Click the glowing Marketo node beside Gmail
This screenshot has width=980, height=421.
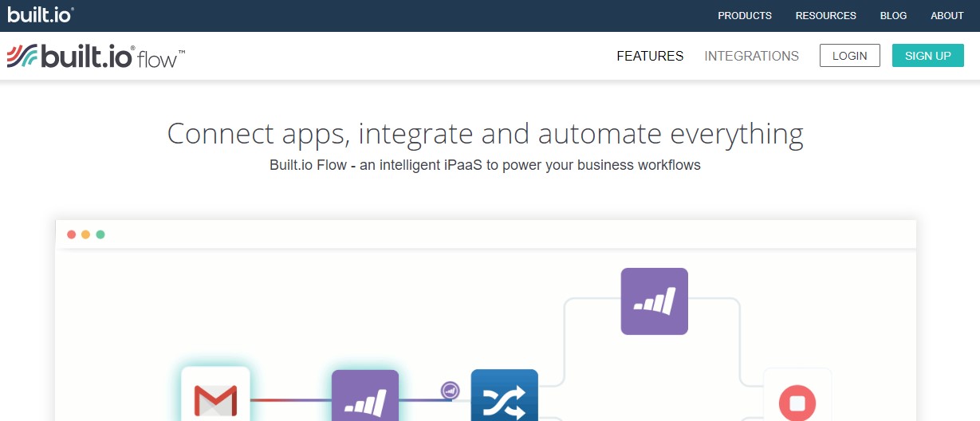(x=365, y=395)
